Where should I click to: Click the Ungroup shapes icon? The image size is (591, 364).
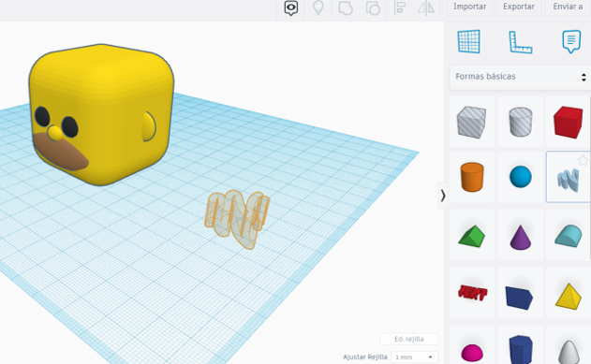(x=373, y=7)
